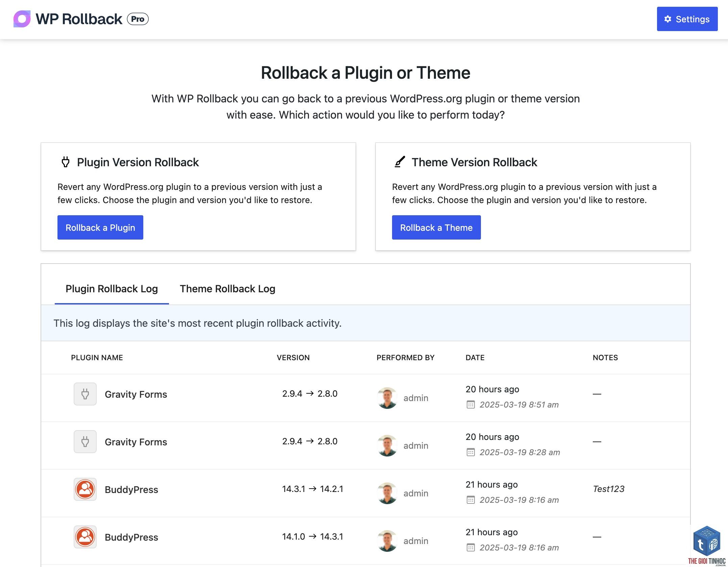Click the BuddyPress icon in the 14.1.0 → 14.3.1 row

click(x=85, y=537)
